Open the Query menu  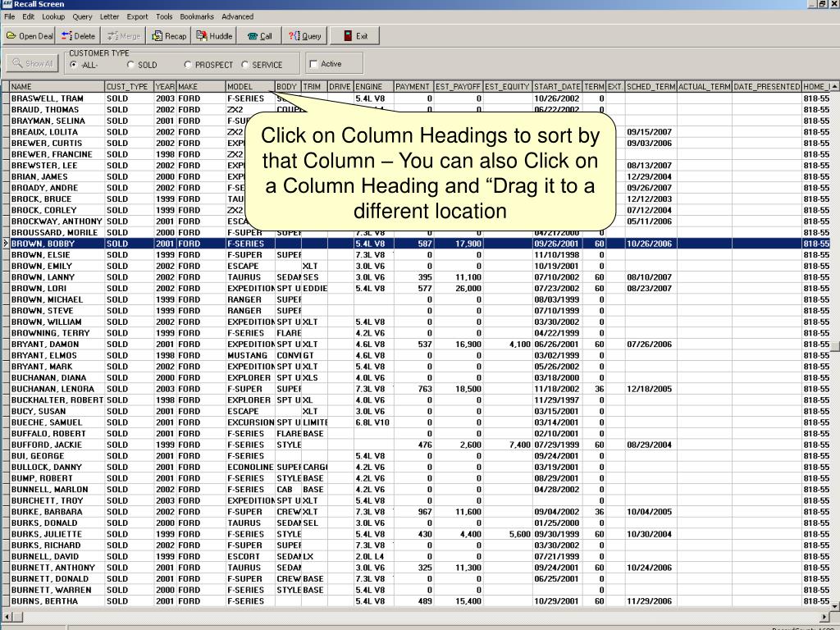(83, 16)
